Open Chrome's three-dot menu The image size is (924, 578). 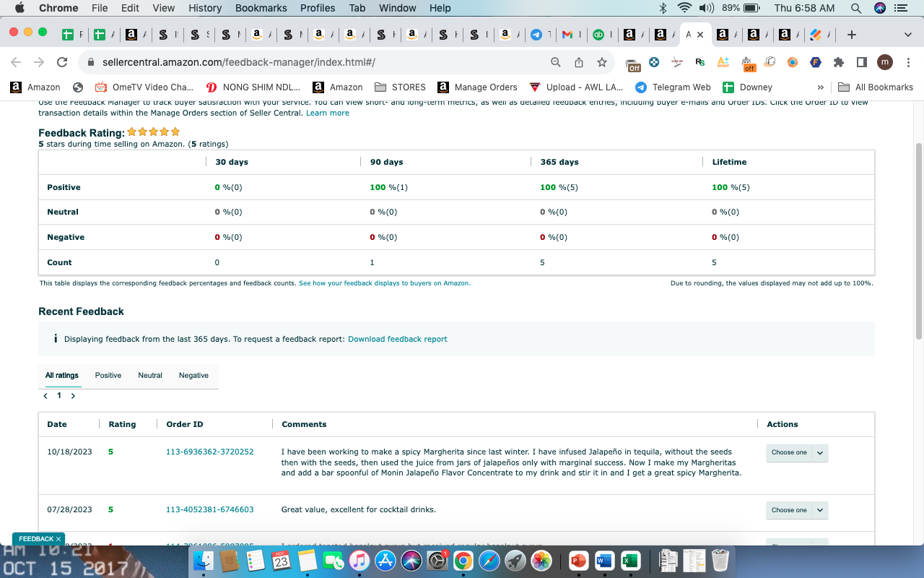click(x=908, y=62)
